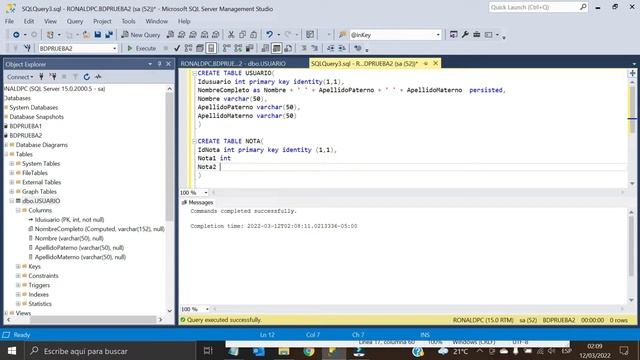640x360 pixels.
Task: Switch to the RONALDPC.BDPRUE...2 - dbo.USUARIO tab
Action: pyautogui.click(x=233, y=64)
